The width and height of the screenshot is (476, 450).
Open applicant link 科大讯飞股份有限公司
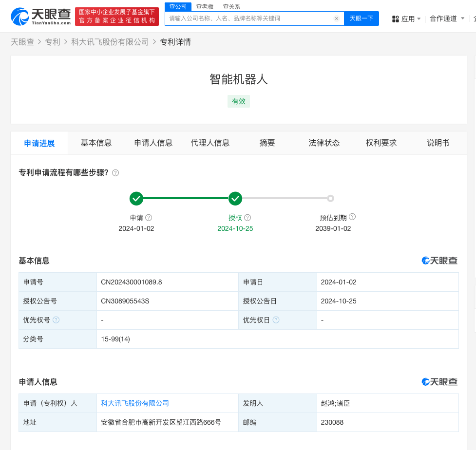[x=135, y=403]
